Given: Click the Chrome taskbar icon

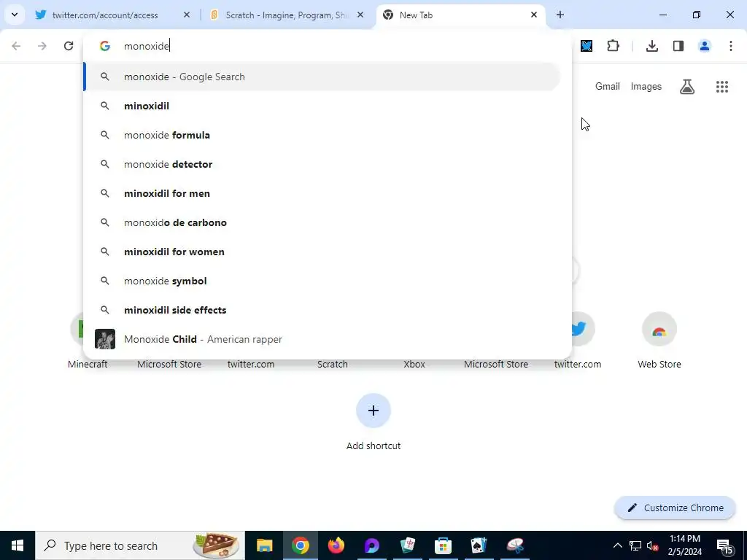Looking at the screenshot, I should pyautogui.click(x=300, y=545).
